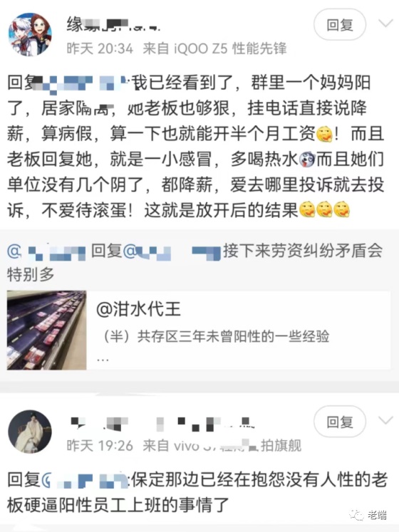399x532 pixels.
Task: Reply to the 20:34 comment
Action: coord(340,25)
